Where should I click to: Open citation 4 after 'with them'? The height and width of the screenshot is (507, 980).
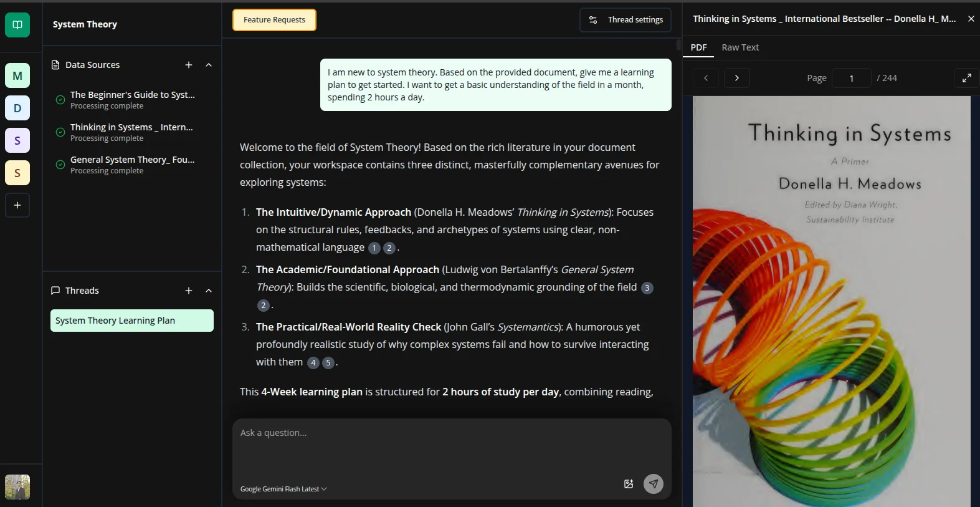tap(313, 363)
